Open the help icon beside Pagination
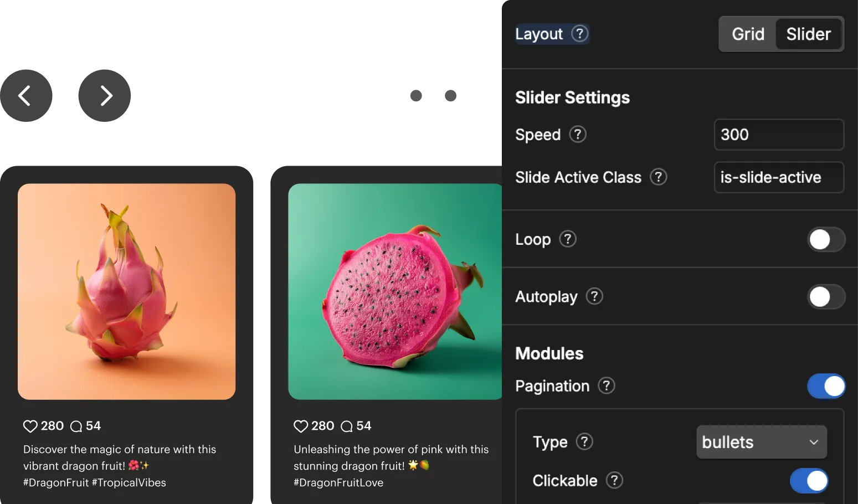Screen dimensions: 858x504 [x=607, y=385]
